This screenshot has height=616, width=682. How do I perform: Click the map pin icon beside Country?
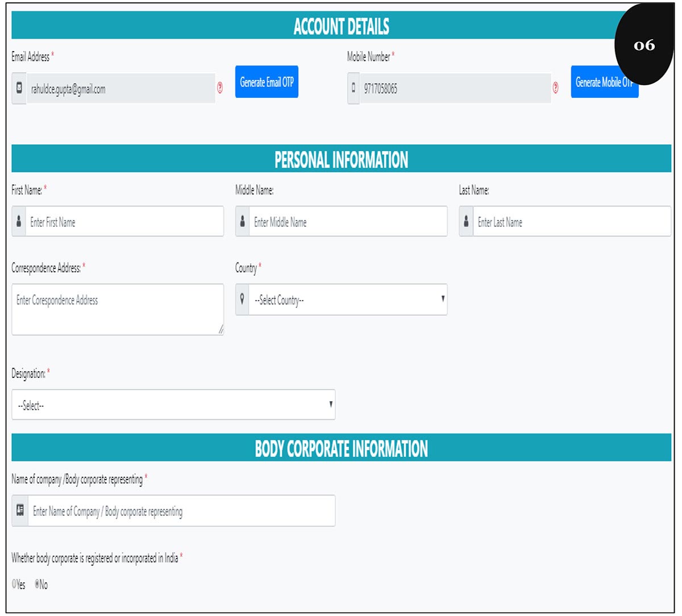243,299
